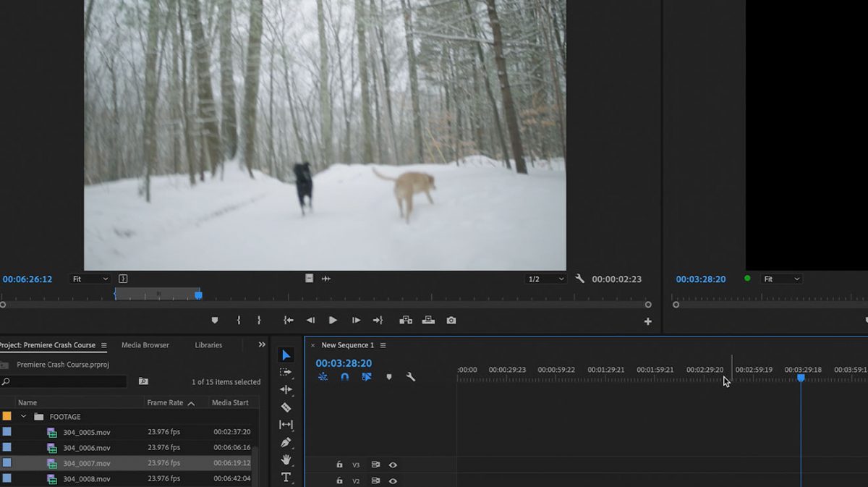868x487 pixels.
Task: Click the Insert edit button
Action: pyautogui.click(x=406, y=321)
